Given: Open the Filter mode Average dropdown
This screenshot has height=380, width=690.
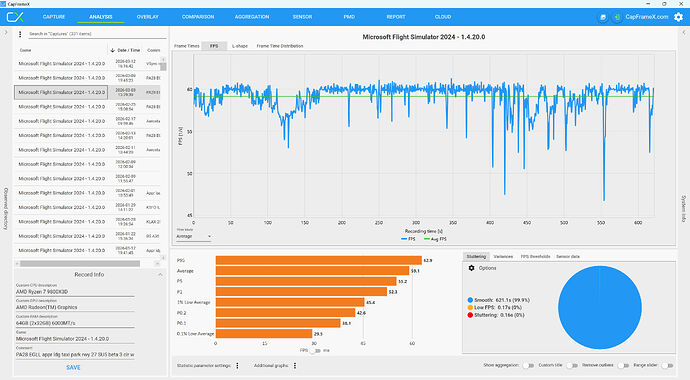Looking at the screenshot, I should tap(194, 236).
